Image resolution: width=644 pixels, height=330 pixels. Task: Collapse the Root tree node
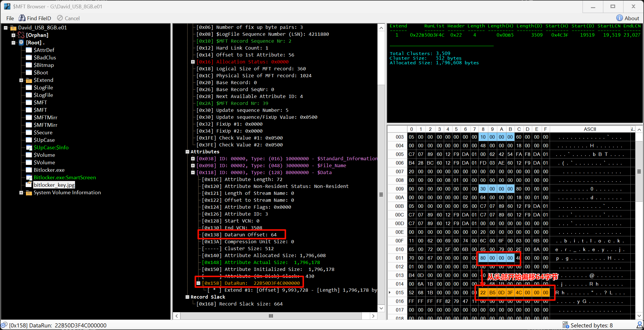(x=13, y=43)
